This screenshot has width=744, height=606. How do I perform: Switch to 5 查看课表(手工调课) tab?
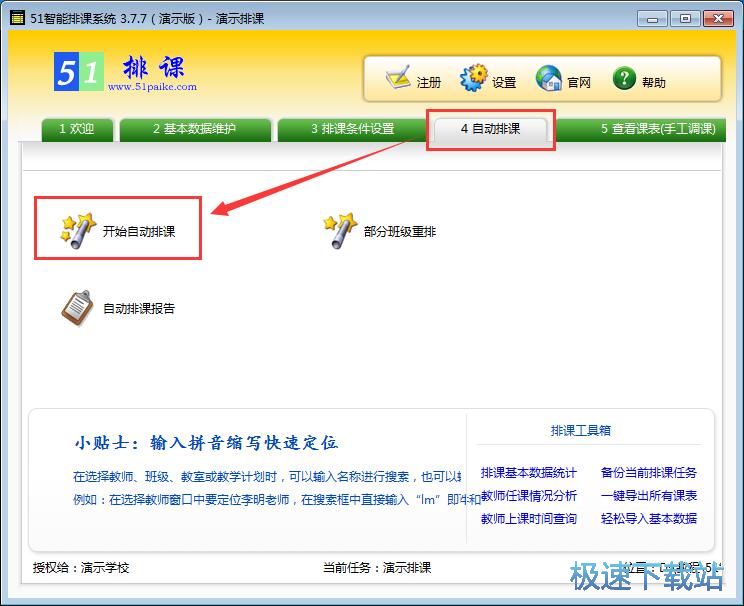click(657, 129)
